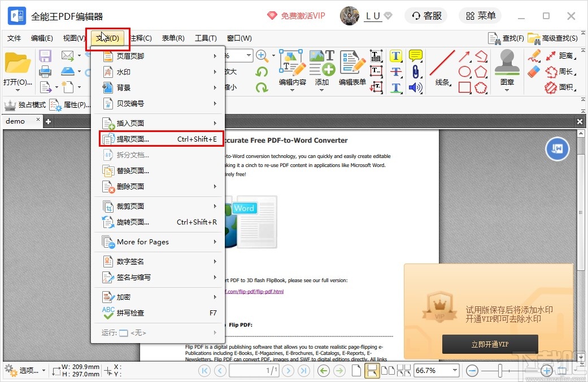Screen dimensions: 588x382
Task: Select the Sound speaker tool
Action: (x=416, y=87)
